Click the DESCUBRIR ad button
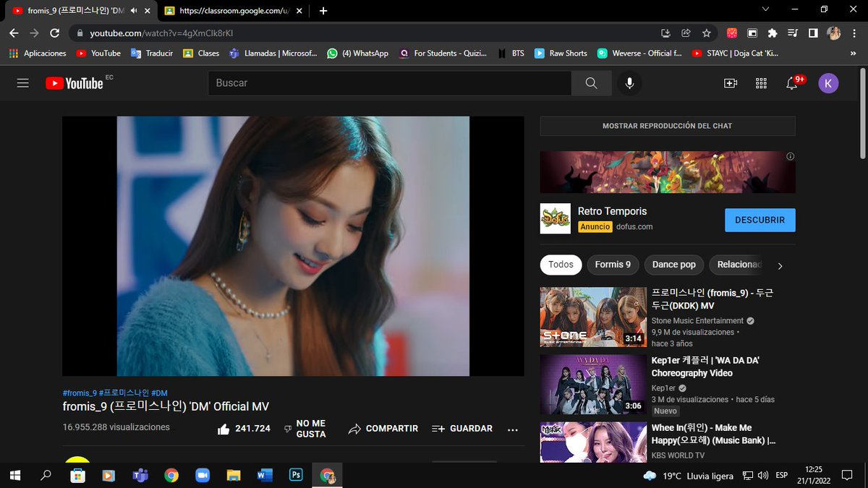 click(x=760, y=220)
